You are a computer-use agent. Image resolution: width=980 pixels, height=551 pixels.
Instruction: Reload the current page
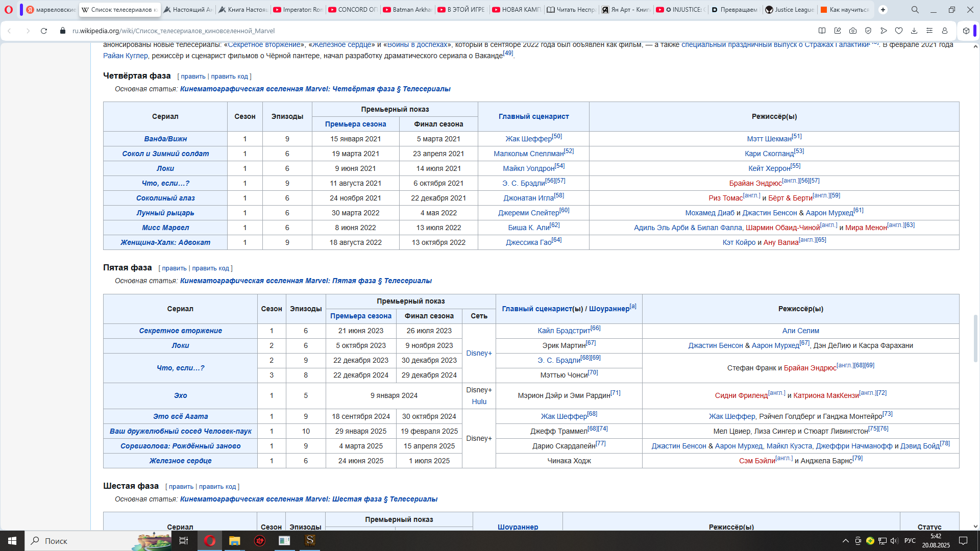point(44,31)
